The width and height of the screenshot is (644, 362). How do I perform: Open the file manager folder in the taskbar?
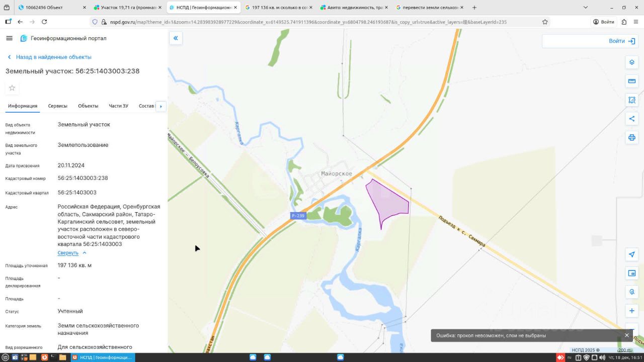63,357
